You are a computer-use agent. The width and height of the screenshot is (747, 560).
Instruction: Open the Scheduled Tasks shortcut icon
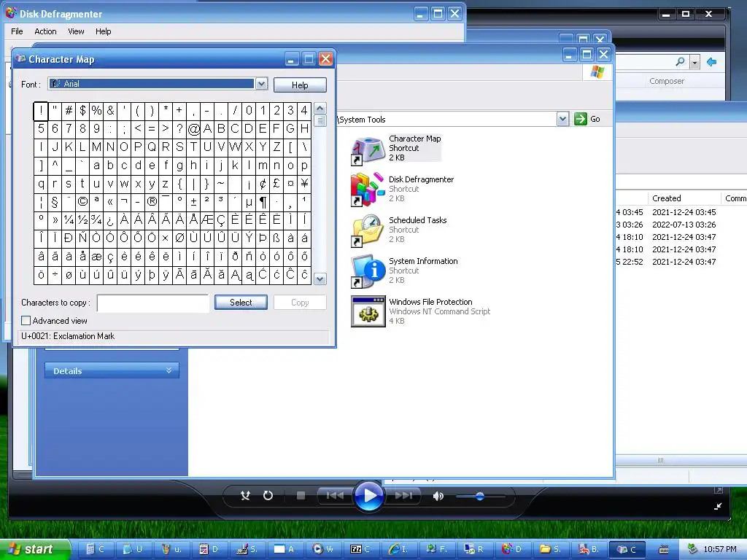click(x=368, y=230)
